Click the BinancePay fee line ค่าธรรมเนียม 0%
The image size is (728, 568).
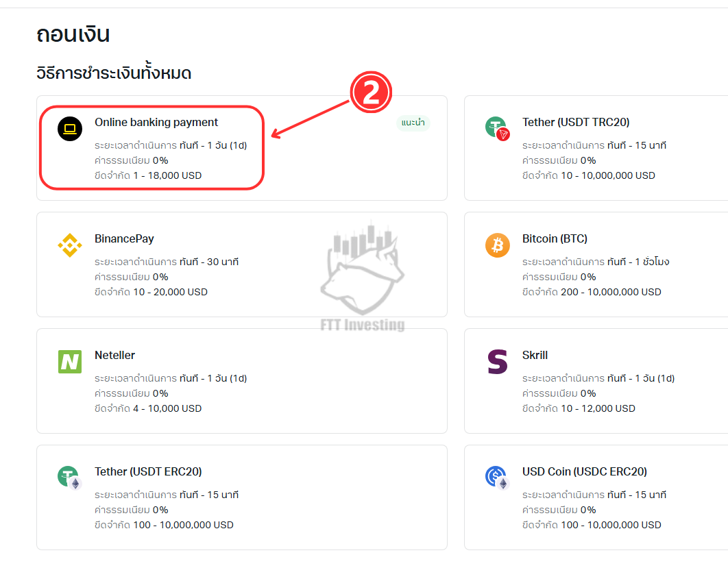[132, 277]
